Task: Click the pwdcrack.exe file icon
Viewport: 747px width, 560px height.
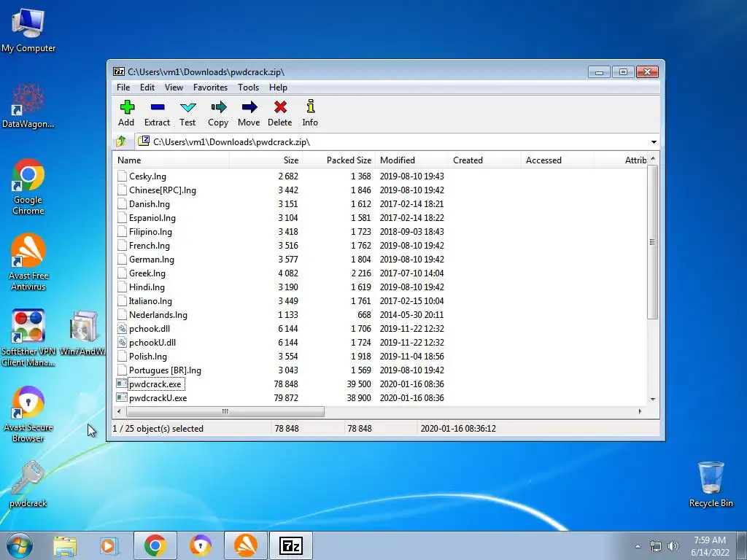Action: [122, 384]
